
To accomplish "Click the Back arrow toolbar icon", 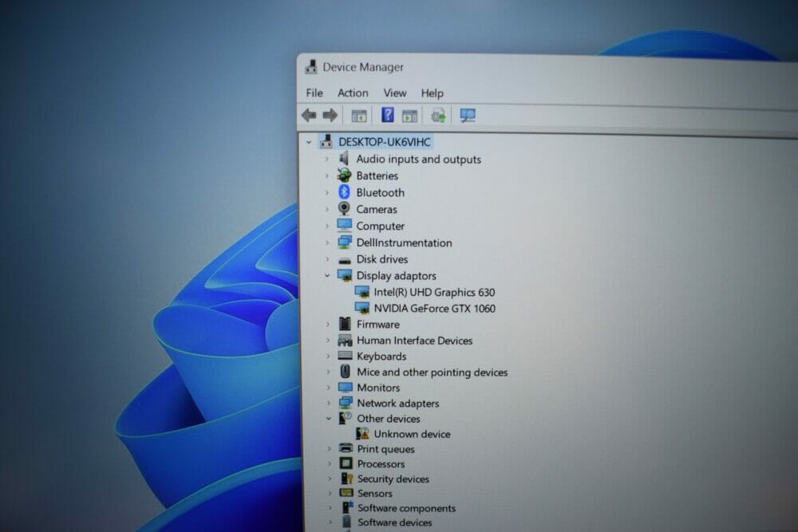I will [x=309, y=116].
